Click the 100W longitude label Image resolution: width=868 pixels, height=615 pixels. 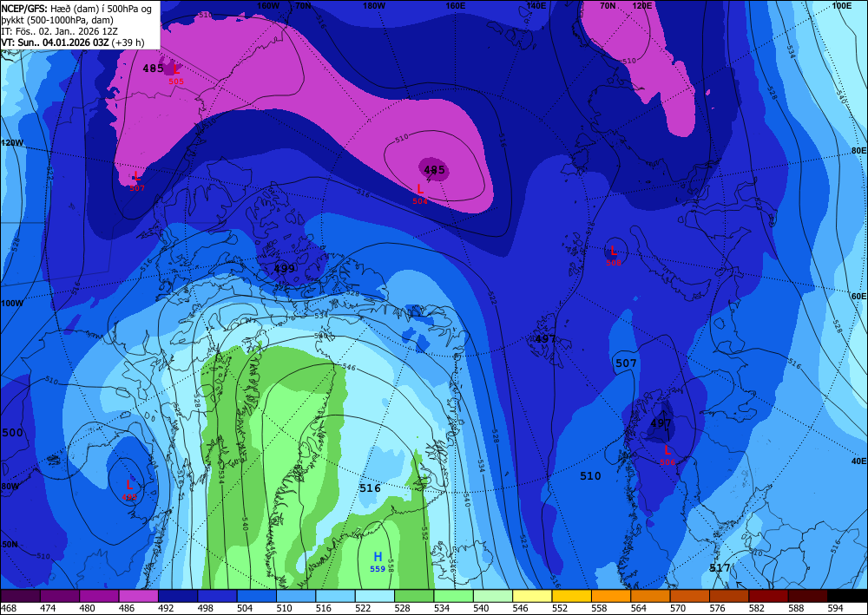(12, 304)
